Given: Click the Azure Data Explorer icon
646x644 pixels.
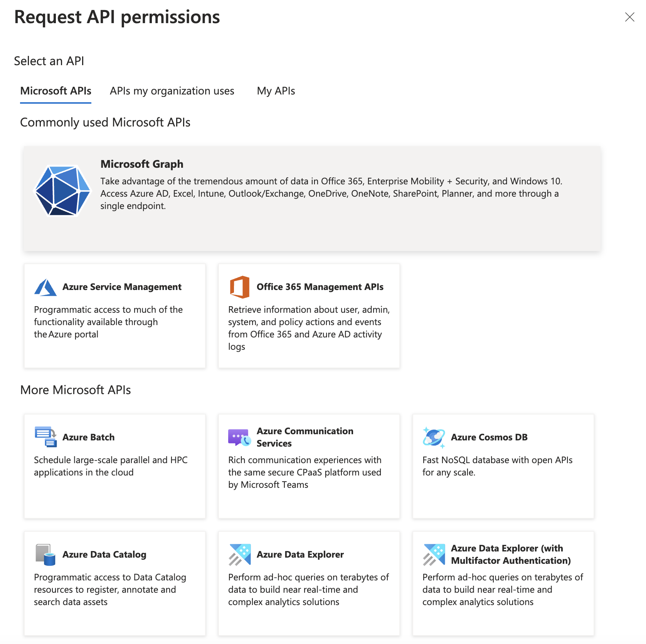Looking at the screenshot, I should click(x=239, y=555).
